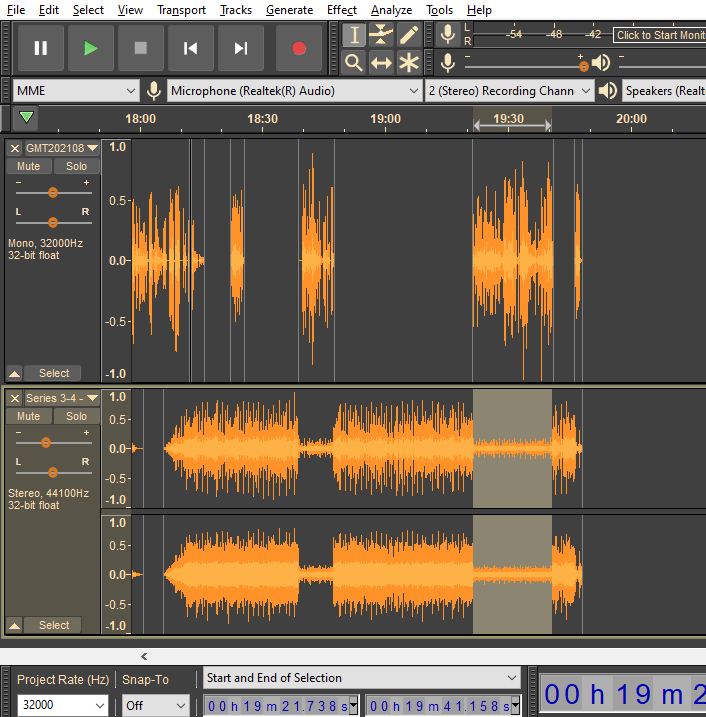Open the GMT202108 track name dropdown
706x717 pixels.
point(62,148)
